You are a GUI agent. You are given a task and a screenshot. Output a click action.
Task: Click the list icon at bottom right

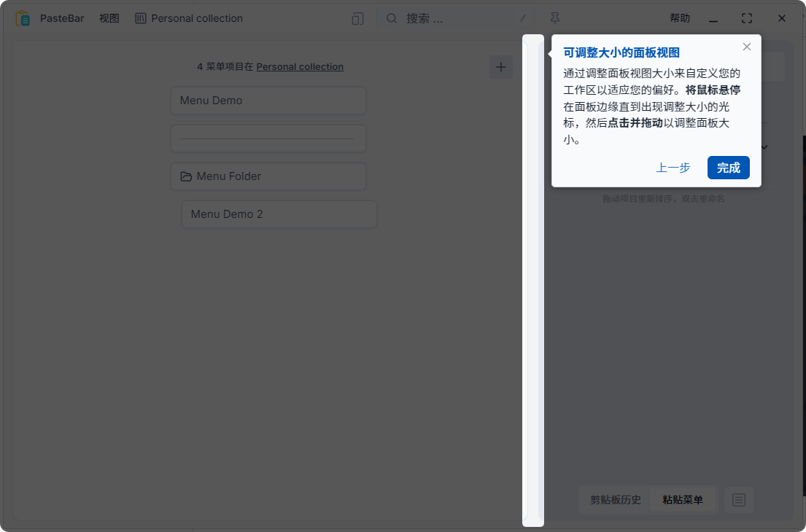point(738,500)
